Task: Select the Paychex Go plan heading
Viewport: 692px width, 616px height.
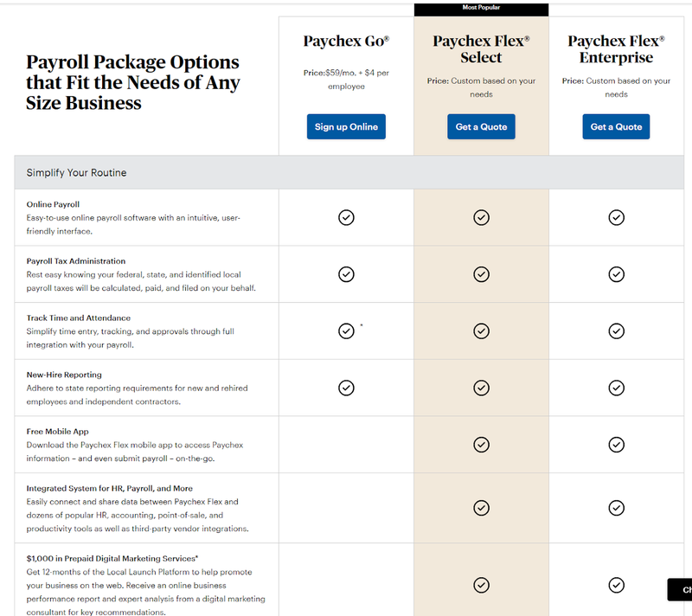Action: pos(346,41)
